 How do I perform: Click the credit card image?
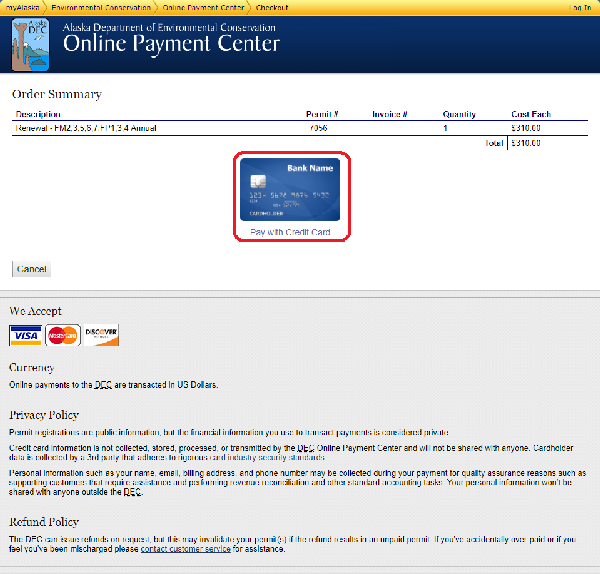[x=290, y=190]
